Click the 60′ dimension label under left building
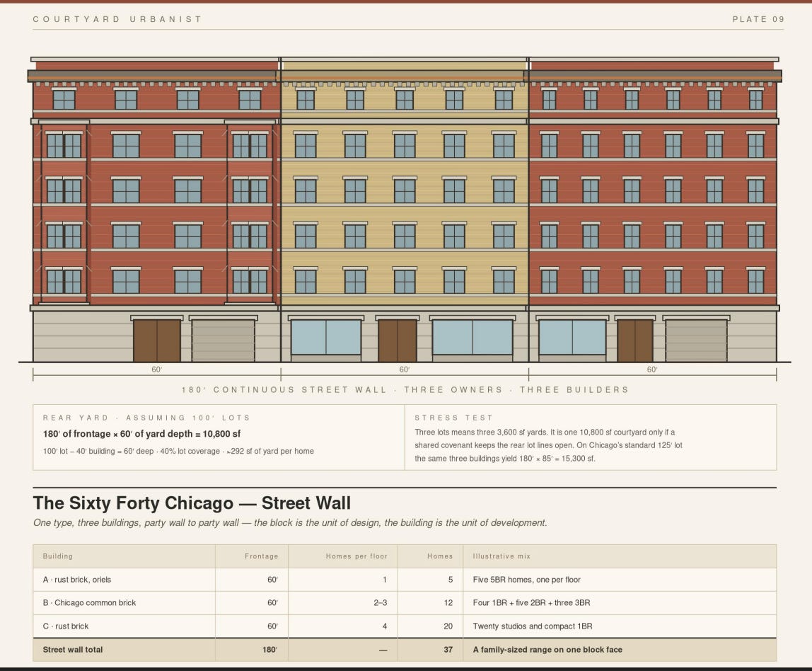The height and width of the screenshot is (671, 812). 156,369
